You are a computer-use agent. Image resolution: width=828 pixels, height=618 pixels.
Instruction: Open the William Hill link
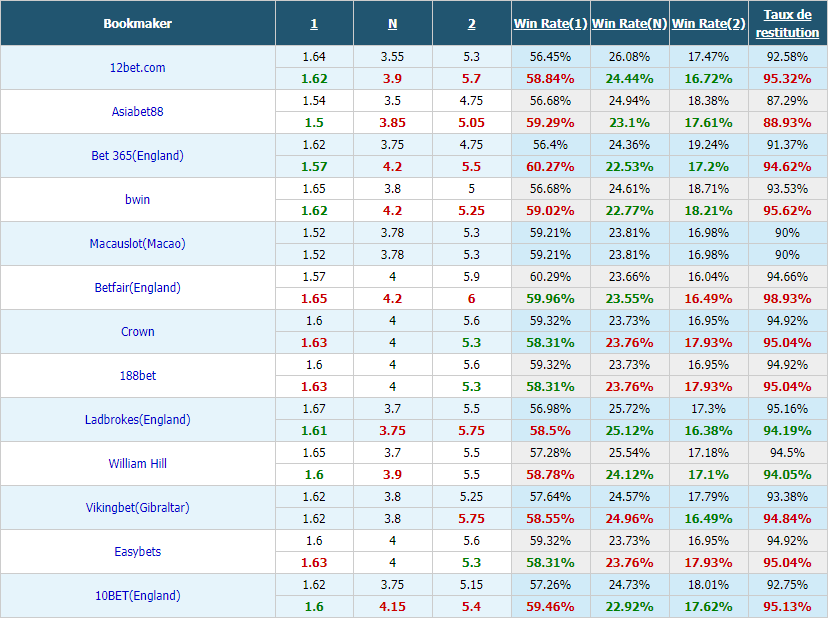[x=137, y=464]
